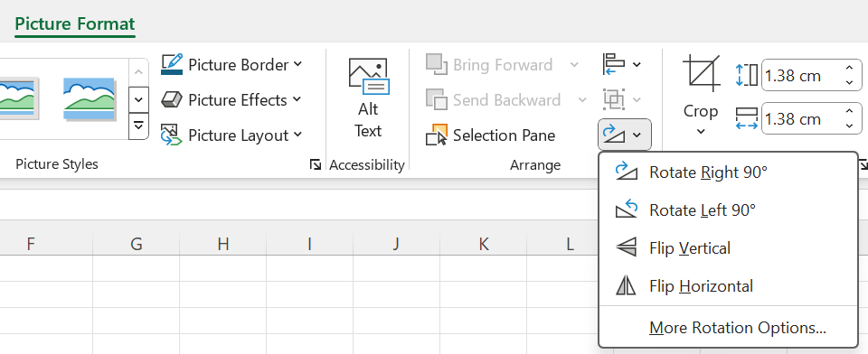The width and height of the screenshot is (868, 354).
Task: Expand the Bring Forward arrow
Action: (574, 65)
